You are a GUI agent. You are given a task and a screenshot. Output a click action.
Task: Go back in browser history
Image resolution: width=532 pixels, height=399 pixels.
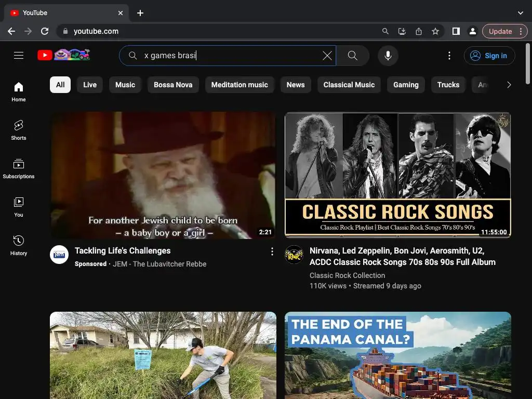pos(11,31)
